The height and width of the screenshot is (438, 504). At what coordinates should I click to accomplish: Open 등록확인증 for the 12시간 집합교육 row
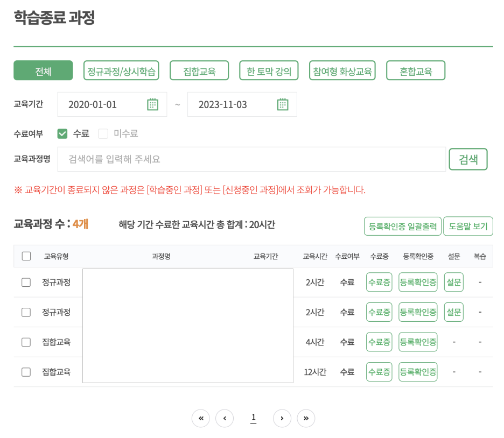coord(418,372)
